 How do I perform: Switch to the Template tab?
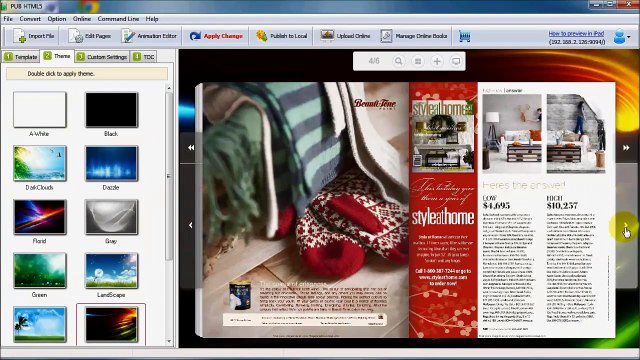click(20, 57)
